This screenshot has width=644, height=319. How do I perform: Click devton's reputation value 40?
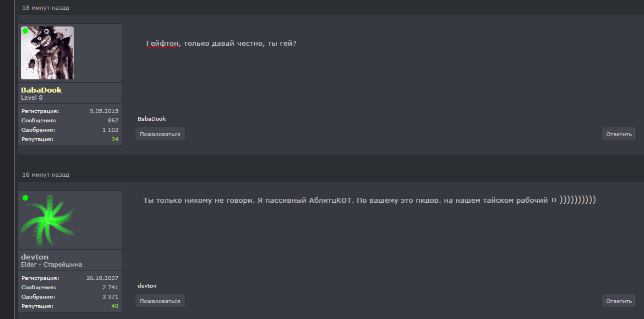click(x=114, y=306)
